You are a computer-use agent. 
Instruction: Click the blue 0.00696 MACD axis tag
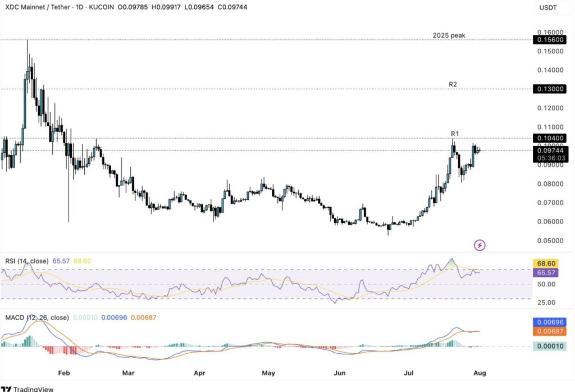550,323
